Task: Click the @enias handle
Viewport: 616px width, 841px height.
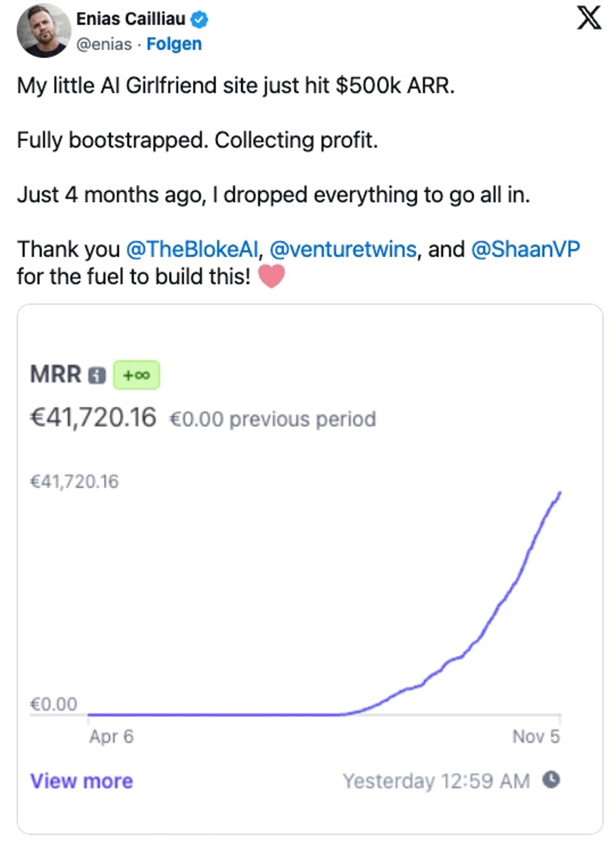Action: click(x=104, y=44)
